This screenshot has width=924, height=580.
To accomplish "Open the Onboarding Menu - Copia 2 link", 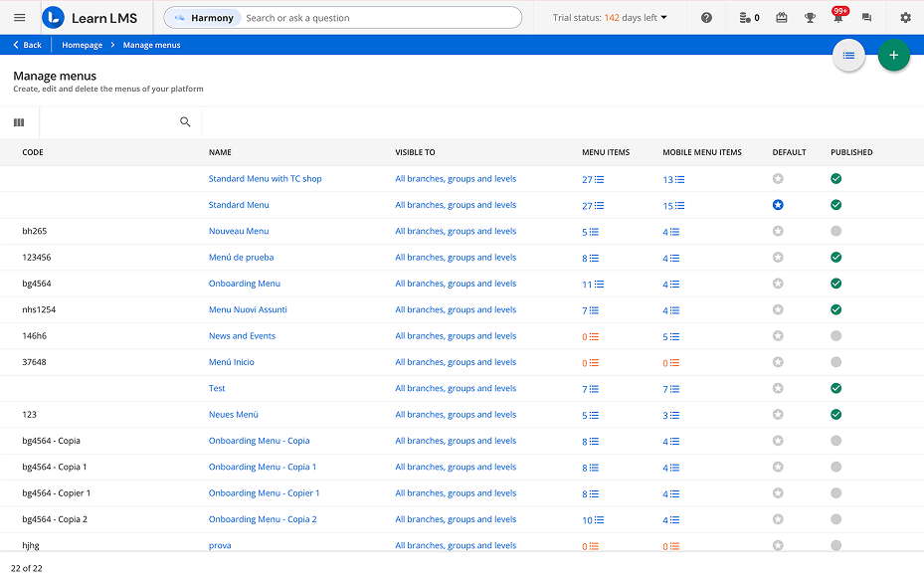I will (263, 519).
